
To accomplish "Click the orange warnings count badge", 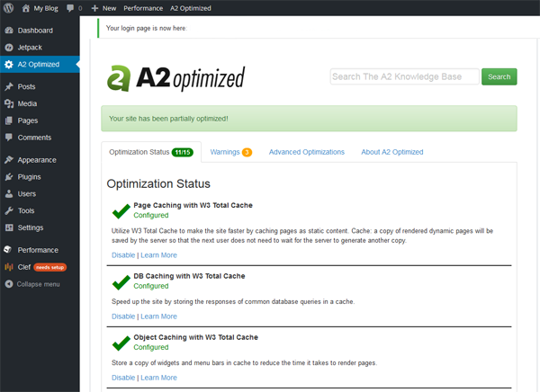I will (x=247, y=152).
